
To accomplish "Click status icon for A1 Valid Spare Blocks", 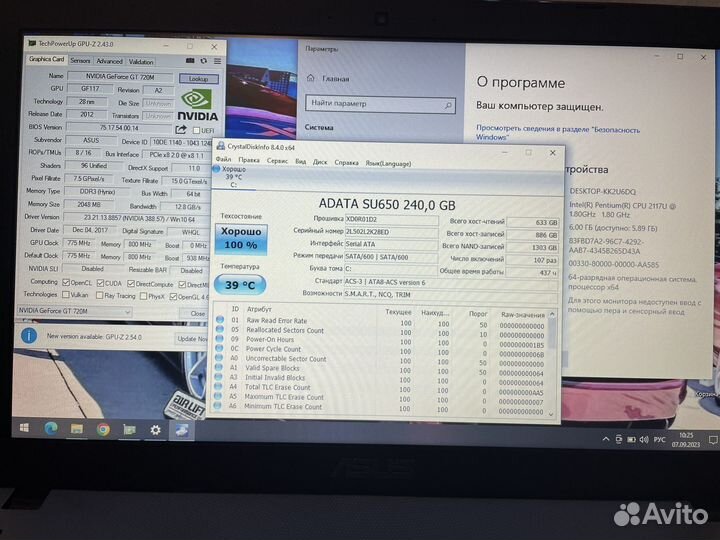I will coord(219,367).
